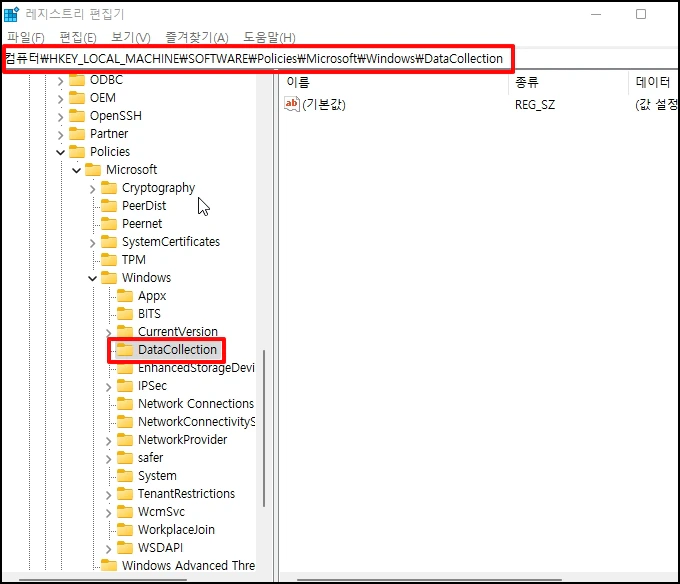
Task: Open the 즐겨찾기(A) menu
Action: tap(197, 37)
